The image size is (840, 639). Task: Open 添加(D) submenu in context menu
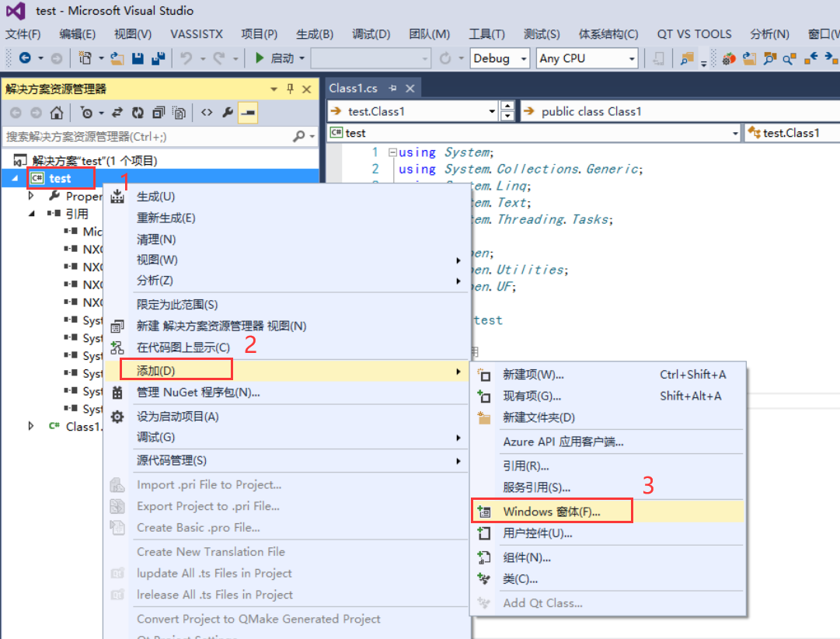288,371
